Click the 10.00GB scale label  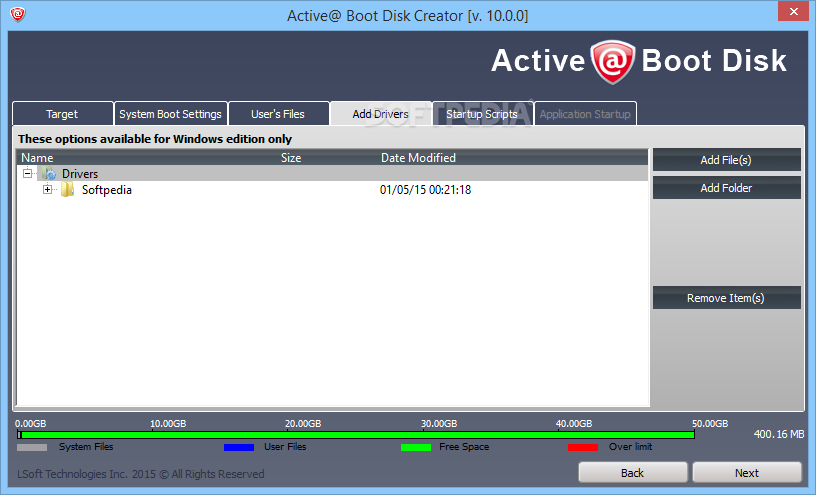(168, 423)
